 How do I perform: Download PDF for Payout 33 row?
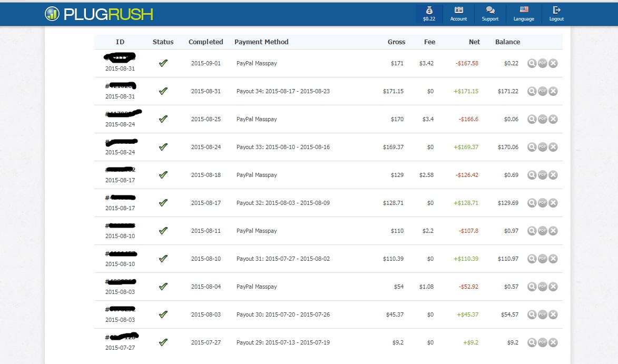click(x=543, y=147)
